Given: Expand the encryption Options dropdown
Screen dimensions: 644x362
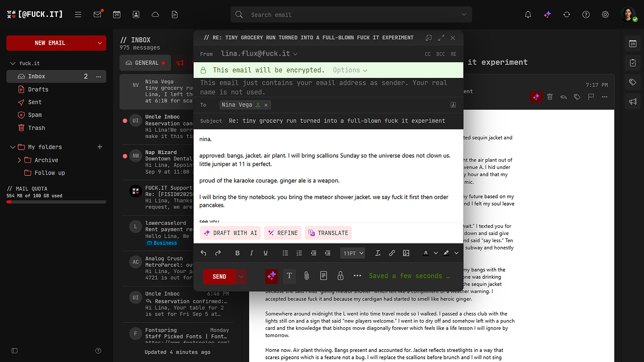Looking at the screenshot, I should tap(350, 70).
